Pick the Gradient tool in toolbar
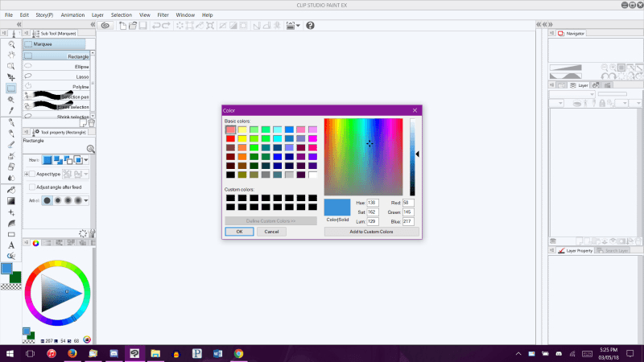Viewport: 644px width, 362px height. (11, 200)
